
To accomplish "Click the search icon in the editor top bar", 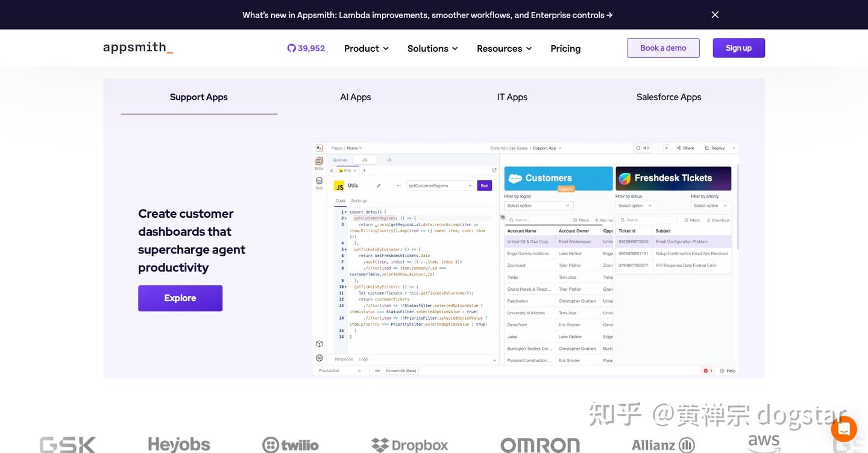I will point(638,148).
